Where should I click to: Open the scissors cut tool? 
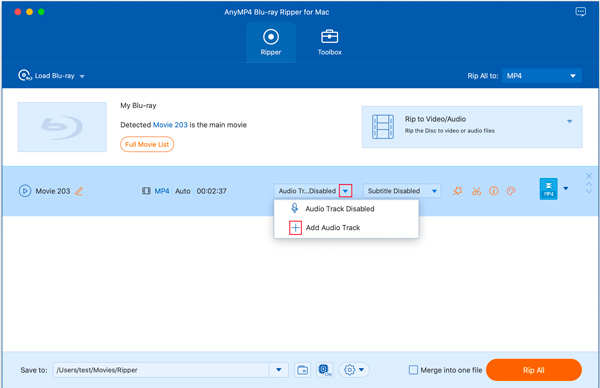pos(476,191)
